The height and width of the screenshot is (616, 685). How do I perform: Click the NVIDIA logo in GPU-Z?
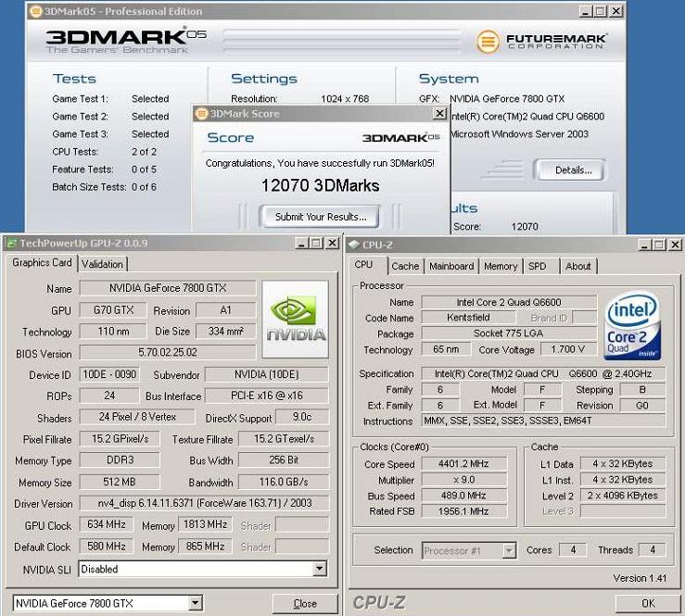point(296,320)
